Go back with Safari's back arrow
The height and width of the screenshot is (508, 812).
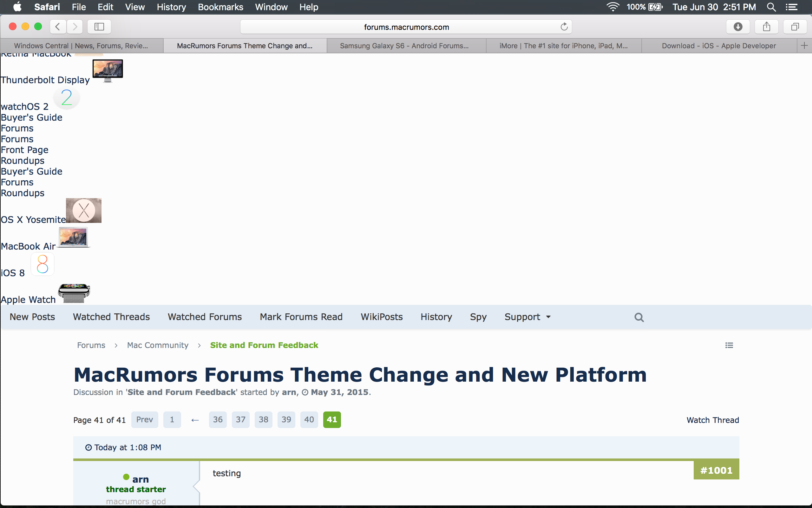tap(58, 27)
